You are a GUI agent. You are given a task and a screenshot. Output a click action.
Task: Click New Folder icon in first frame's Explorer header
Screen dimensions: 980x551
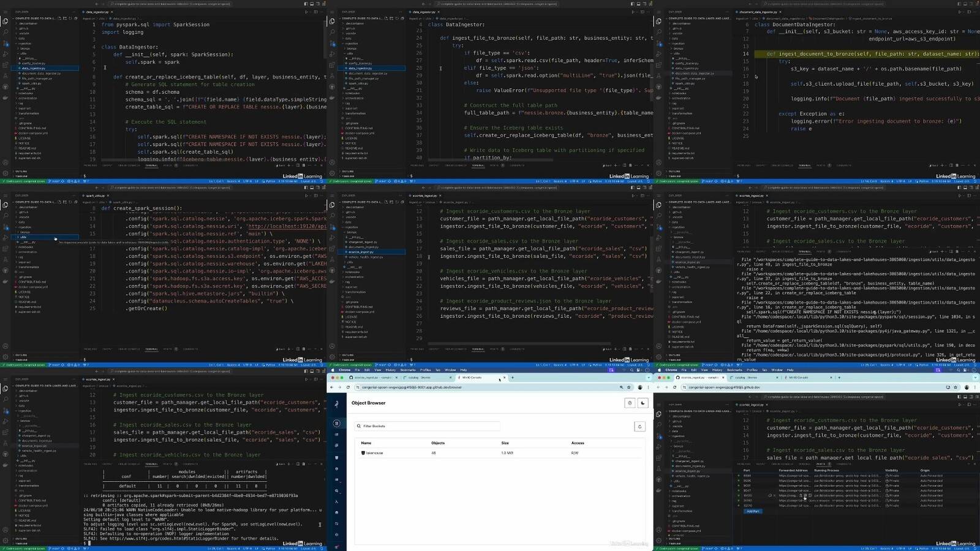coord(64,18)
